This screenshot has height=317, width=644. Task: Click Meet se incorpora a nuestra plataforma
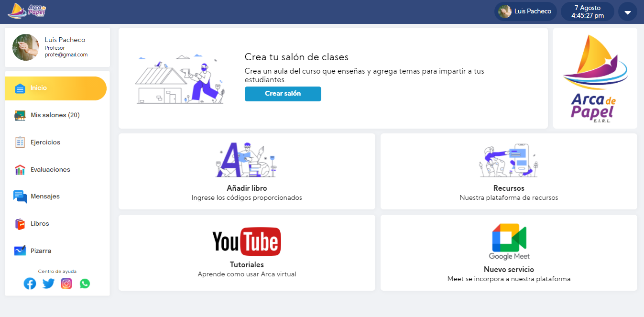pos(509,279)
